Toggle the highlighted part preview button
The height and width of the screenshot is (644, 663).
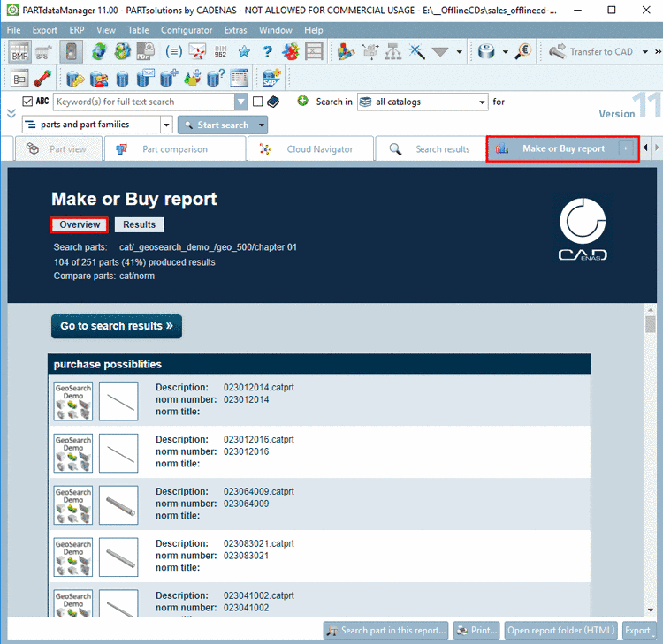click(71, 52)
